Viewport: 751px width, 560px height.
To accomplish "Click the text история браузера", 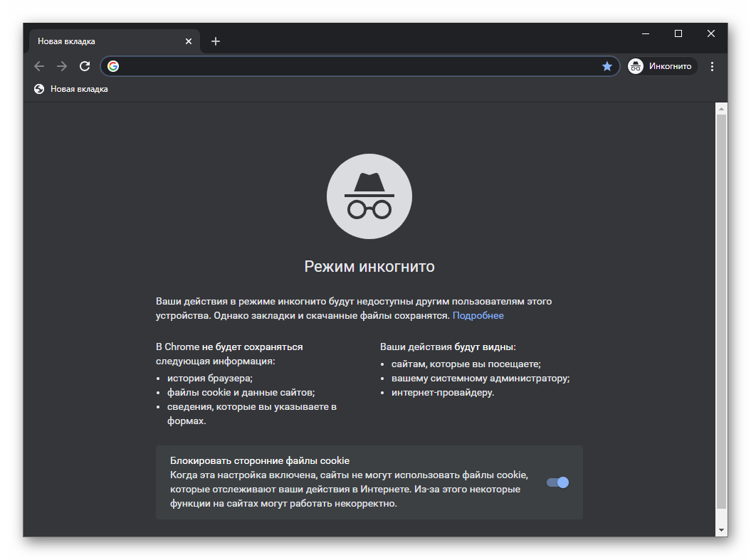I will point(210,378).
